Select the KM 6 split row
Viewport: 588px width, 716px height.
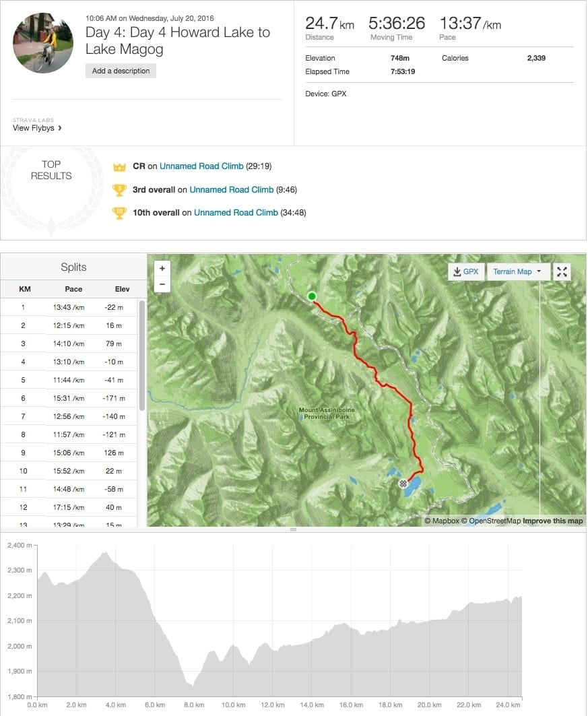point(73,398)
